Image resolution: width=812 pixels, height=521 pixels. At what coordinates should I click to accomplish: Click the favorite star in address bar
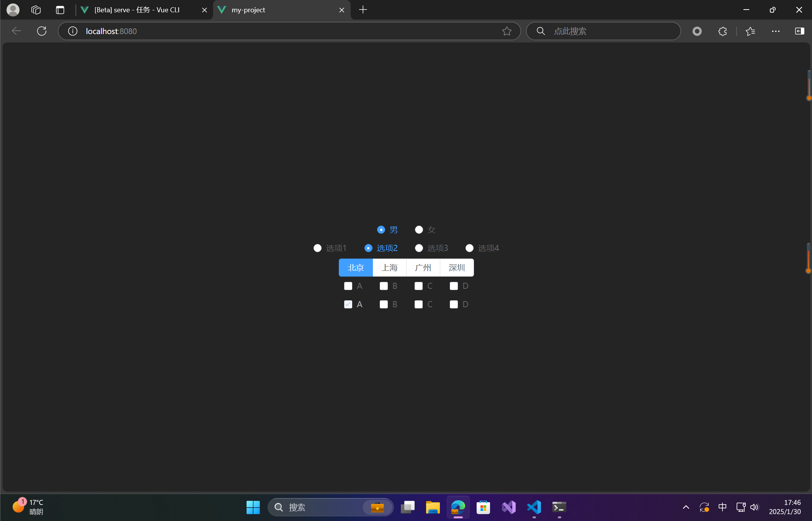(506, 31)
